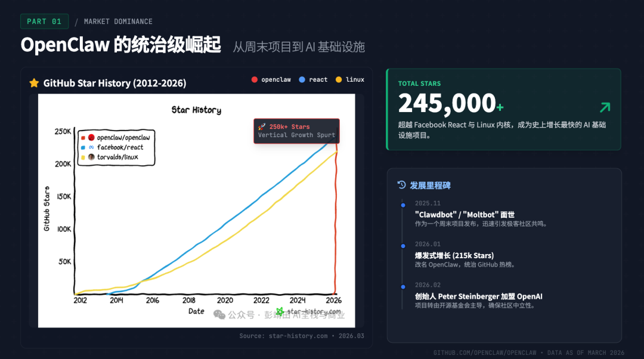Click the Star History chart title
Image resolution: width=644 pixels, height=359 pixels.
tap(196, 110)
